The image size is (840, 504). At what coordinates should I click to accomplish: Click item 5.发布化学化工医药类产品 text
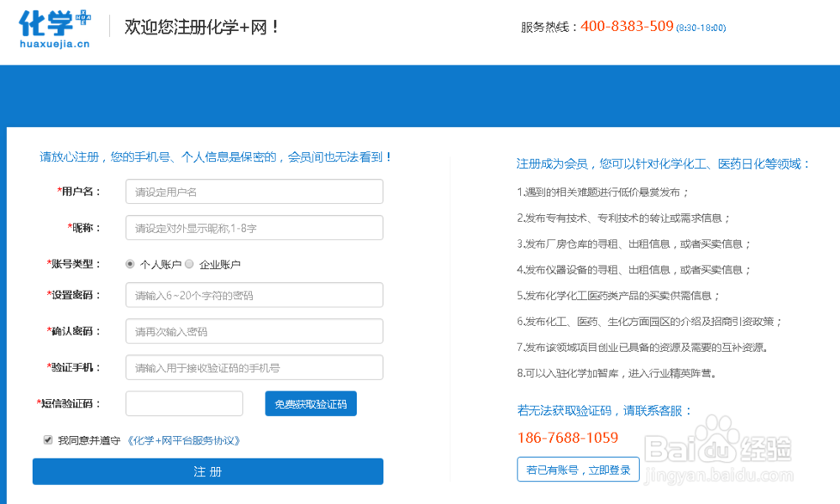[618, 296]
